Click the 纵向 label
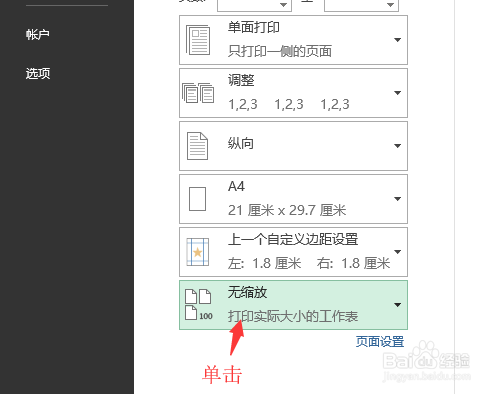Viewport: 500px width, 394px height. (241, 144)
